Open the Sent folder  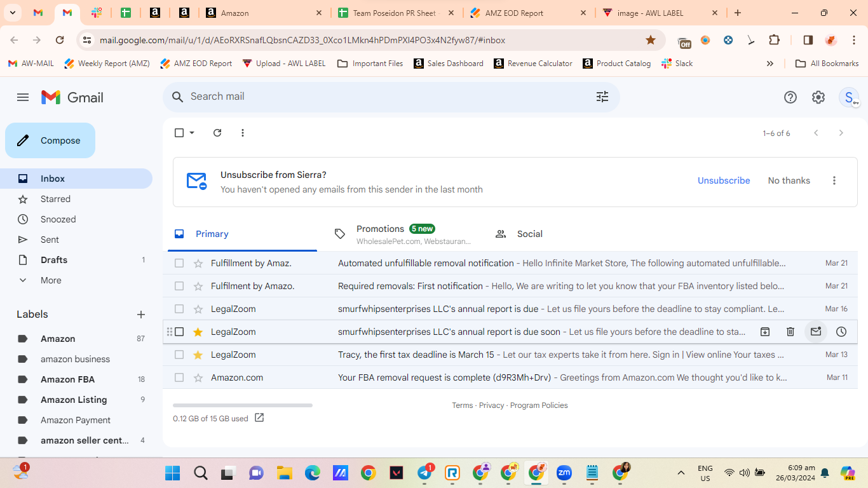click(76, 240)
